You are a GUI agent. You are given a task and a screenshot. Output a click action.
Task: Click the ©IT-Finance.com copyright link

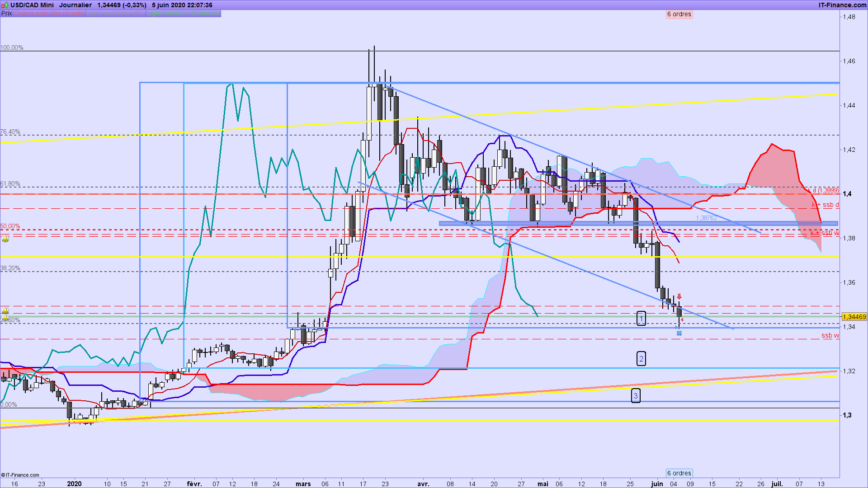[20, 475]
